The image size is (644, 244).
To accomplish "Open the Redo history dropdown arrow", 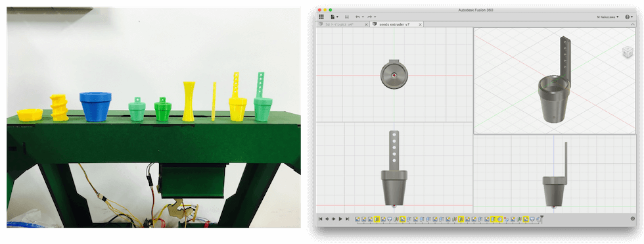I will [x=375, y=17].
